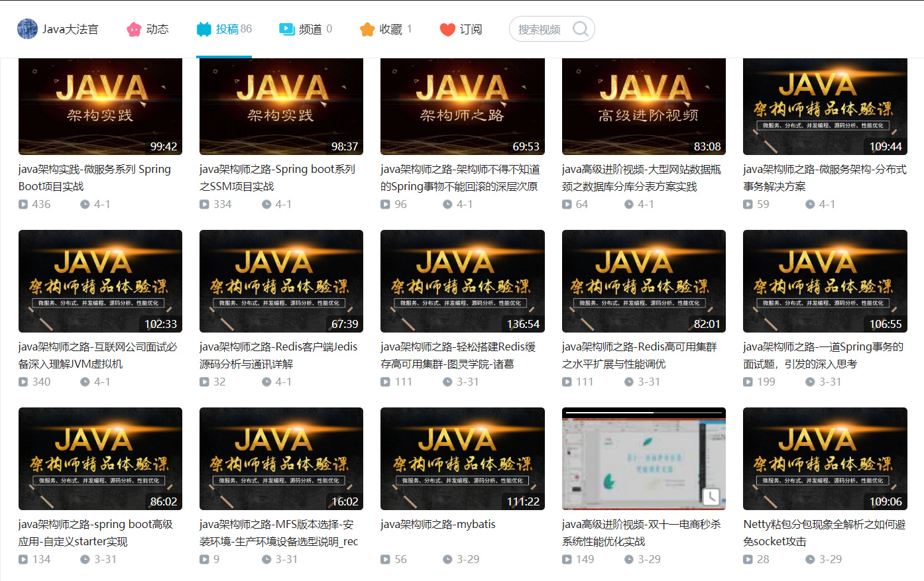Click play count icon beside 199
The height and width of the screenshot is (581, 924).
click(748, 382)
